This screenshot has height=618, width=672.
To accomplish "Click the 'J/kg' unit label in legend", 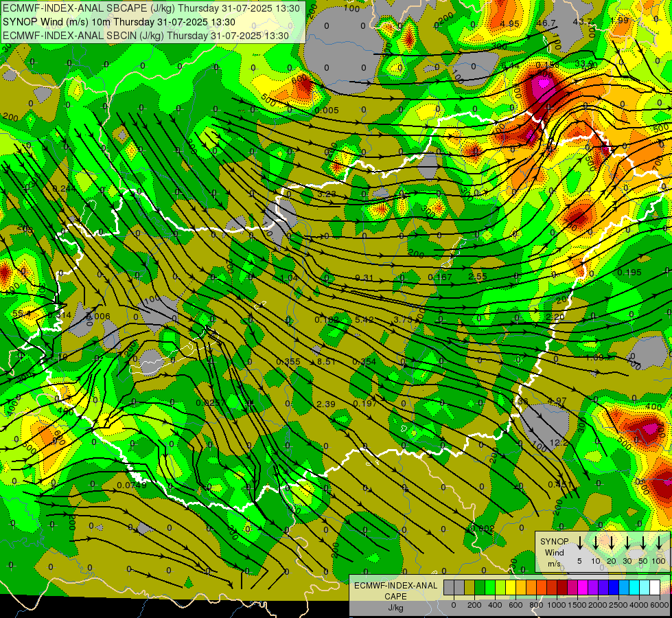I will (x=395, y=608).
